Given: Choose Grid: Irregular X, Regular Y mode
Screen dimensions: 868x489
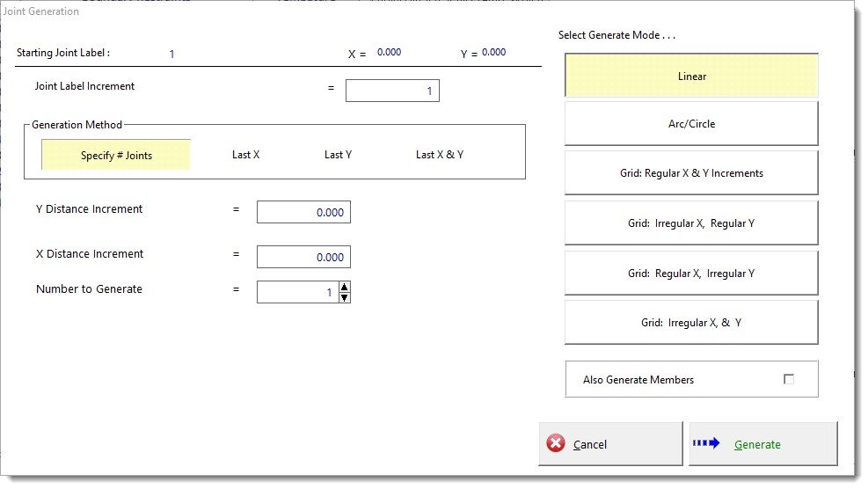Looking at the screenshot, I should 691,223.
